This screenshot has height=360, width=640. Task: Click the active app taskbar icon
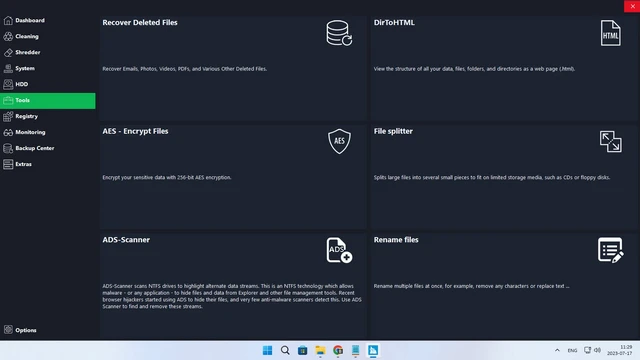(373, 350)
